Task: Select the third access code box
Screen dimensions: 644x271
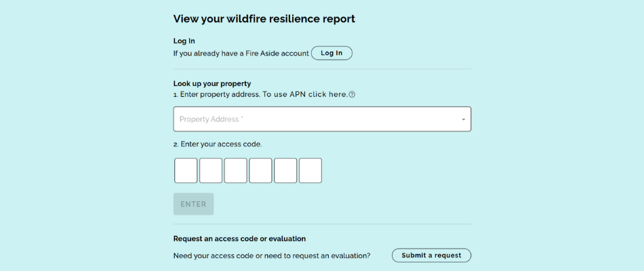Action: coord(236,171)
